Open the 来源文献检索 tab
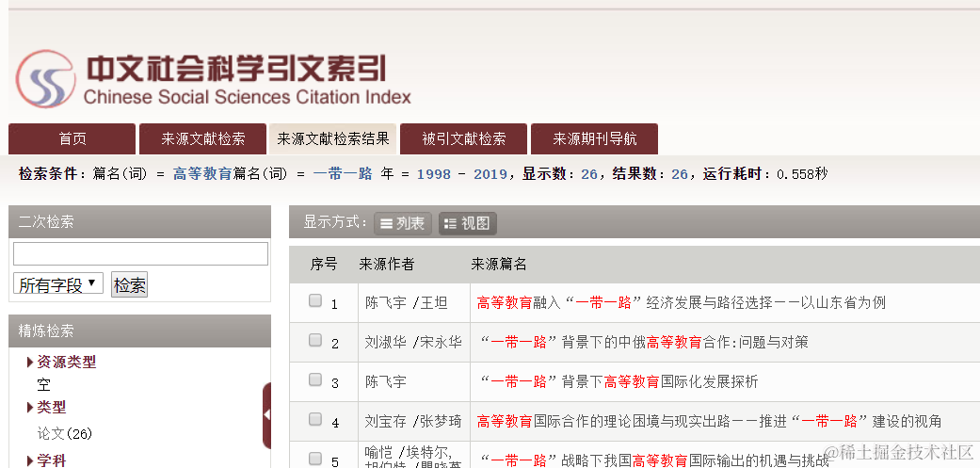The height and width of the screenshot is (468, 980). (x=203, y=138)
